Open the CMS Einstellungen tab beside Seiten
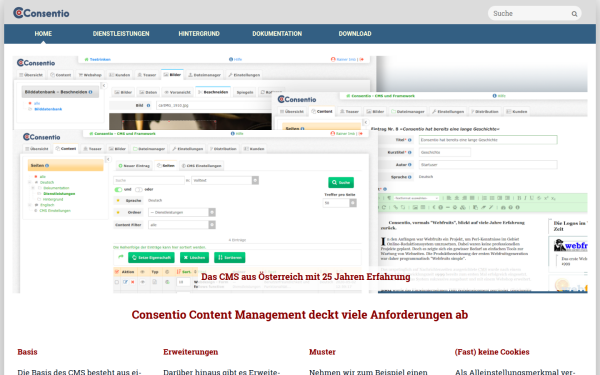Screen dimensions: 600x375 click(x=201, y=166)
